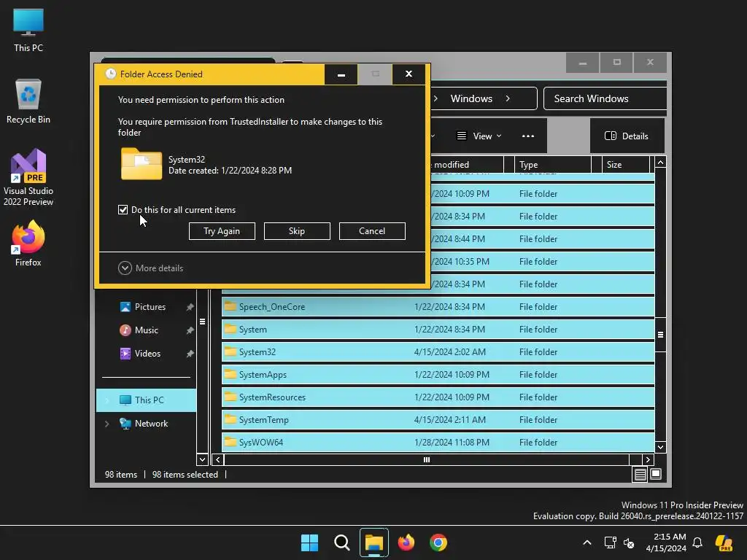
Task: Click the Pictures icon in navigation pane
Action: pyautogui.click(x=125, y=307)
